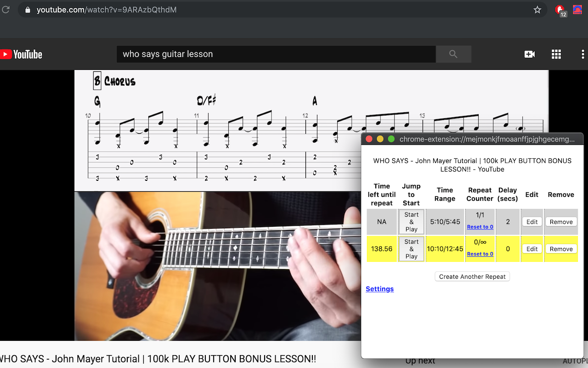Click the Time left until repeat header
The width and height of the screenshot is (588, 368).
(382, 195)
